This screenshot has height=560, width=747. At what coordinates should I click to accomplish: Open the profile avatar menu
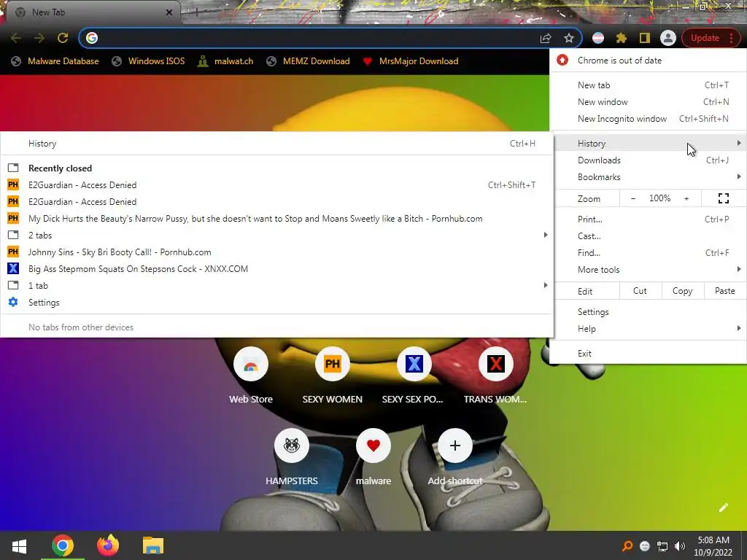(x=668, y=38)
